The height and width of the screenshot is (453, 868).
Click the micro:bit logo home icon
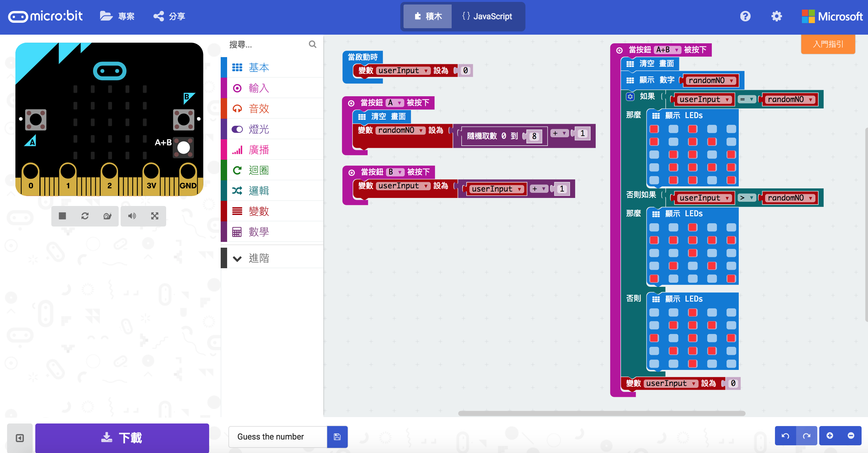click(x=45, y=16)
